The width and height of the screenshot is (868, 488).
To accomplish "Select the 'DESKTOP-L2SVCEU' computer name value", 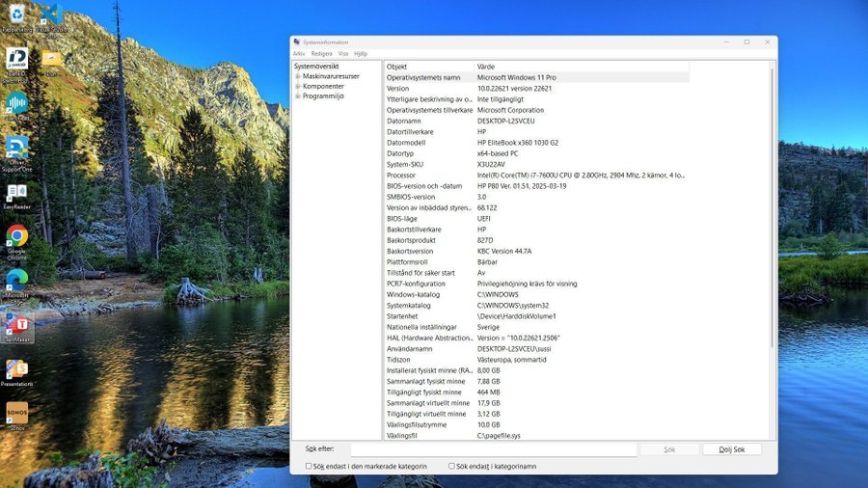I will point(506,122).
